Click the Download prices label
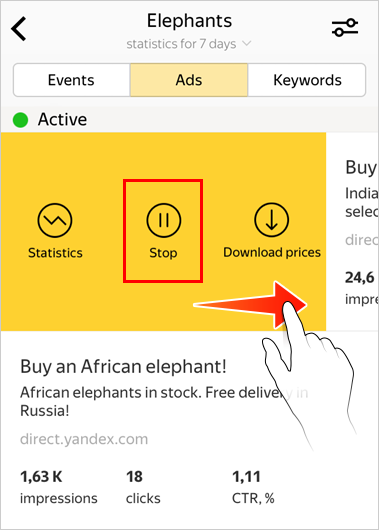Screen dimensions: 379x530 point(272,252)
